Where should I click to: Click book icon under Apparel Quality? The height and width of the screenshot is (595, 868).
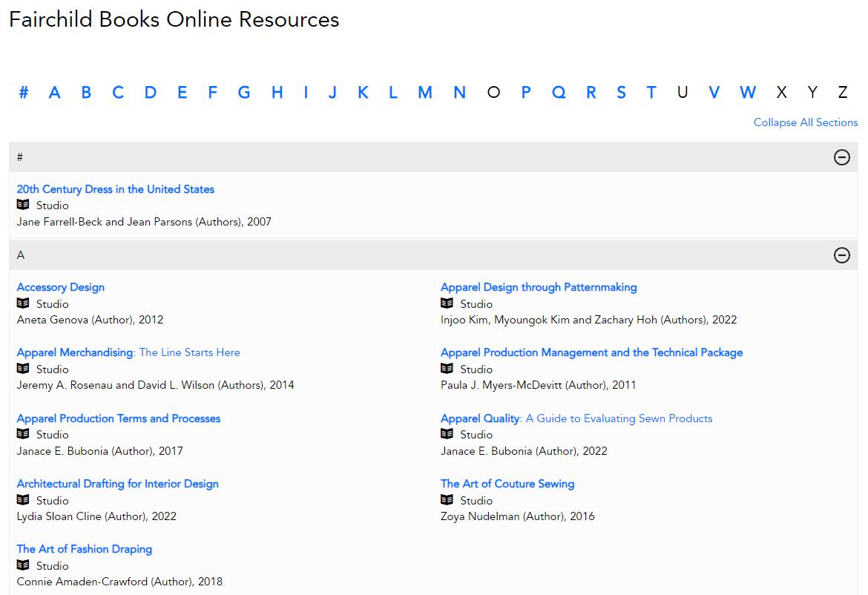tap(447, 434)
